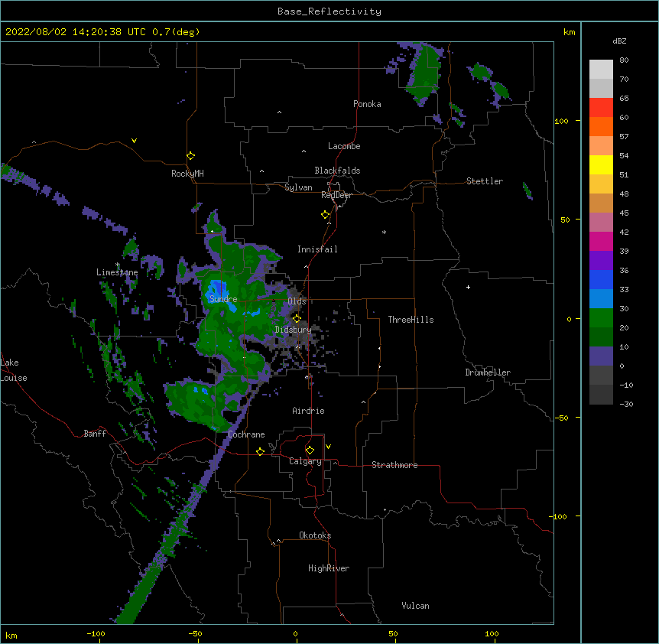Click the Limestone label

(x=117, y=272)
